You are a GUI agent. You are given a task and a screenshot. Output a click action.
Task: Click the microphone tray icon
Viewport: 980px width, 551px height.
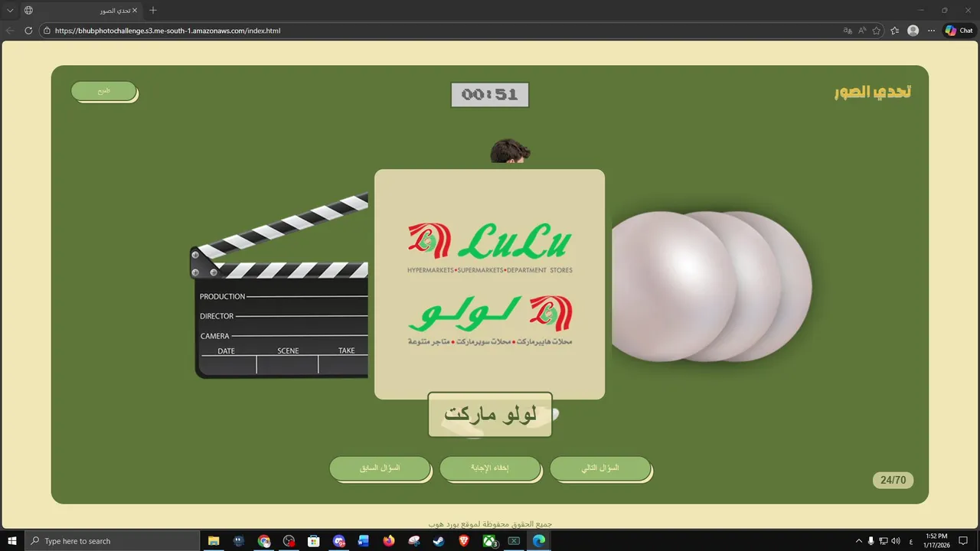point(871,541)
